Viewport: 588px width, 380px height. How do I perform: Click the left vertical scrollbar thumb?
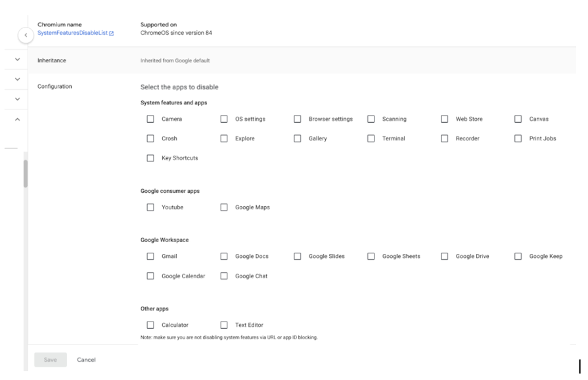[x=26, y=173]
